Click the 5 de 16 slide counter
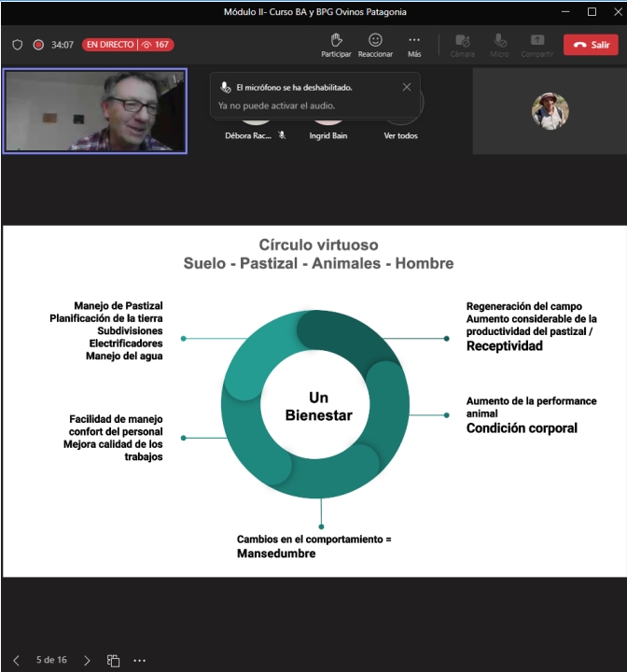Screen dimensions: 627x672 coord(51,660)
